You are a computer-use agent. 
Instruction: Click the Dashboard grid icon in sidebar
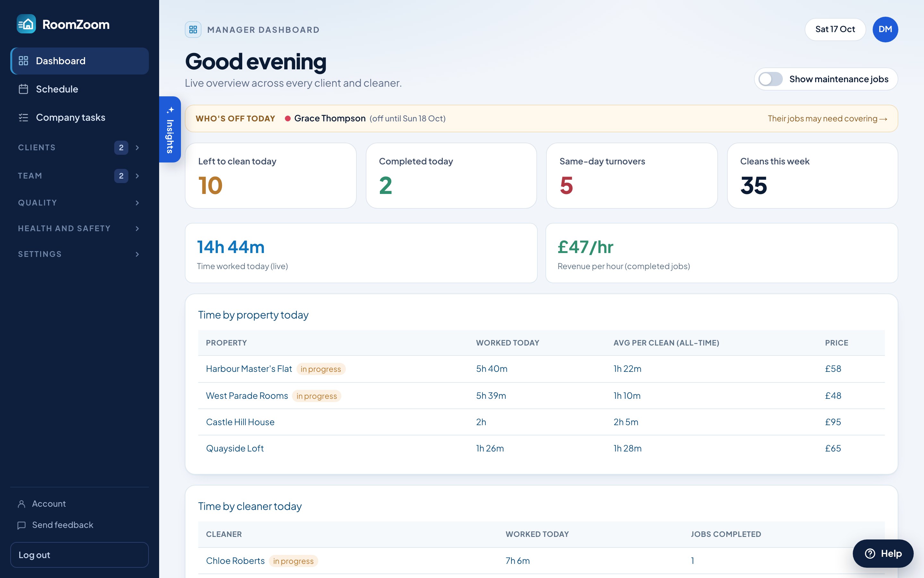(x=23, y=61)
